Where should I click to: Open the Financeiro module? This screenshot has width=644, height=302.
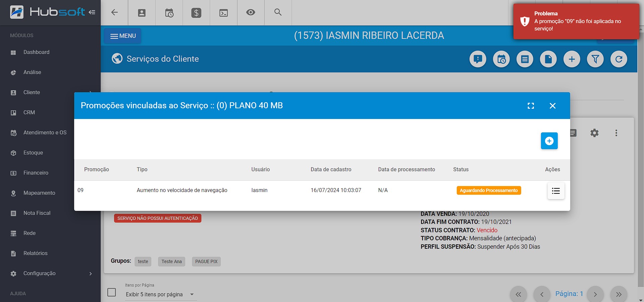(36, 173)
